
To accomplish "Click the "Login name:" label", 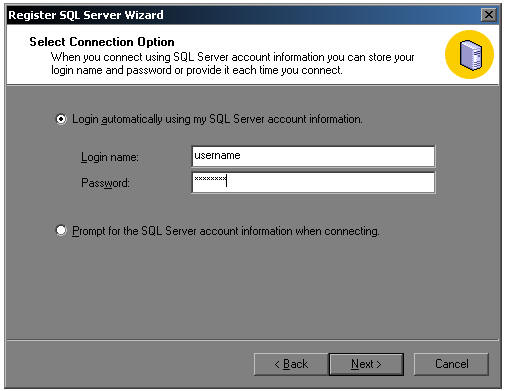I will [x=110, y=157].
